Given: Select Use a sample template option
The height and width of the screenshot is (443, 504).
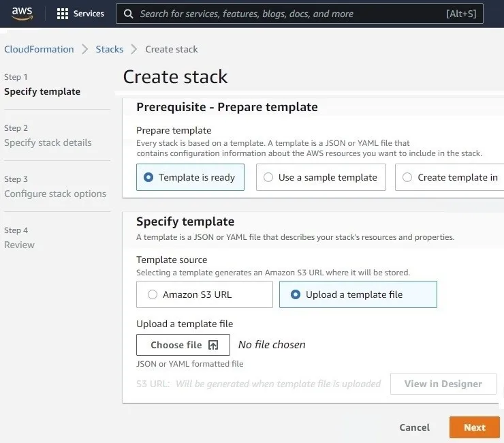Looking at the screenshot, I should pyautogui.click(x=321, y=177).
